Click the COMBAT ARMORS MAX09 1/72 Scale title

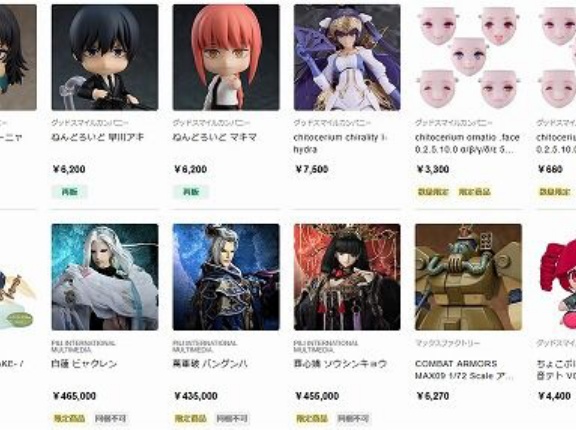pyautogui.click(x=464, y=370)
